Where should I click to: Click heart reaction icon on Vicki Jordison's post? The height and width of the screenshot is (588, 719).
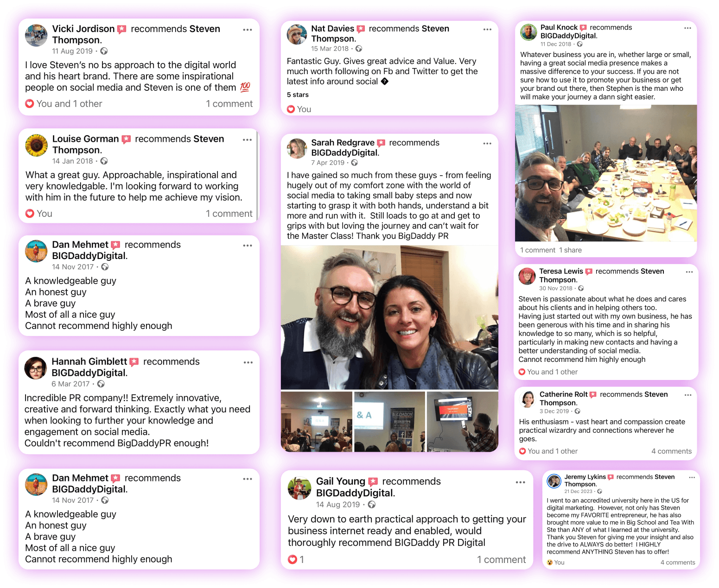click(x=30, y=104)
